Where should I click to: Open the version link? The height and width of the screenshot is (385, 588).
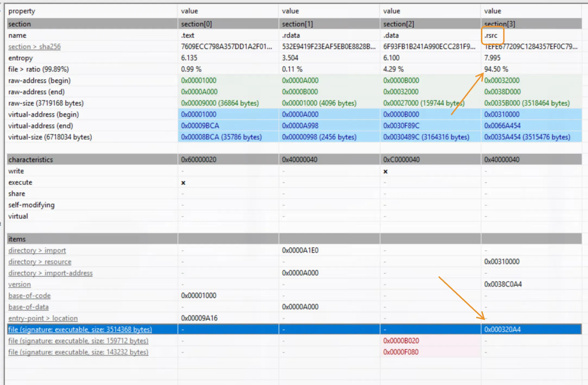point(20,284)
